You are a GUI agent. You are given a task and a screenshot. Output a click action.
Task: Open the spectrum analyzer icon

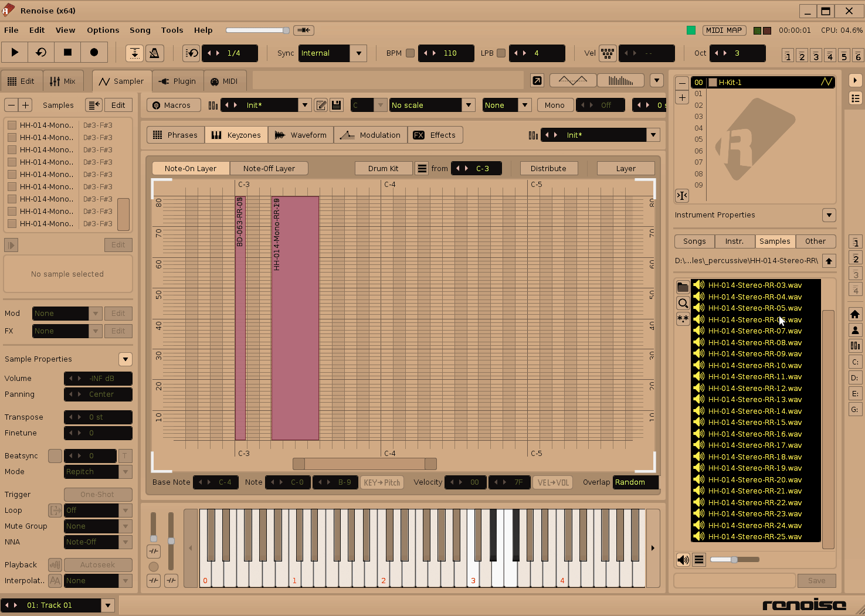[620, 80]
